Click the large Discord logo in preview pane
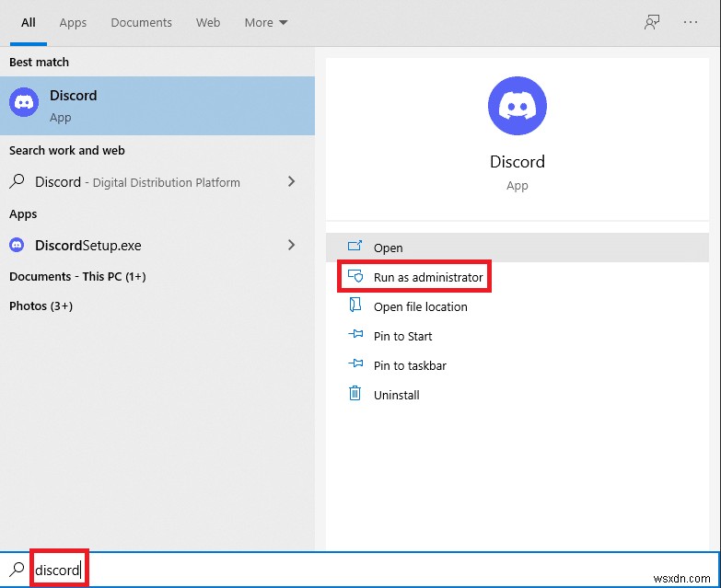This screenshot has width=721, height=588. coord(517,106)
